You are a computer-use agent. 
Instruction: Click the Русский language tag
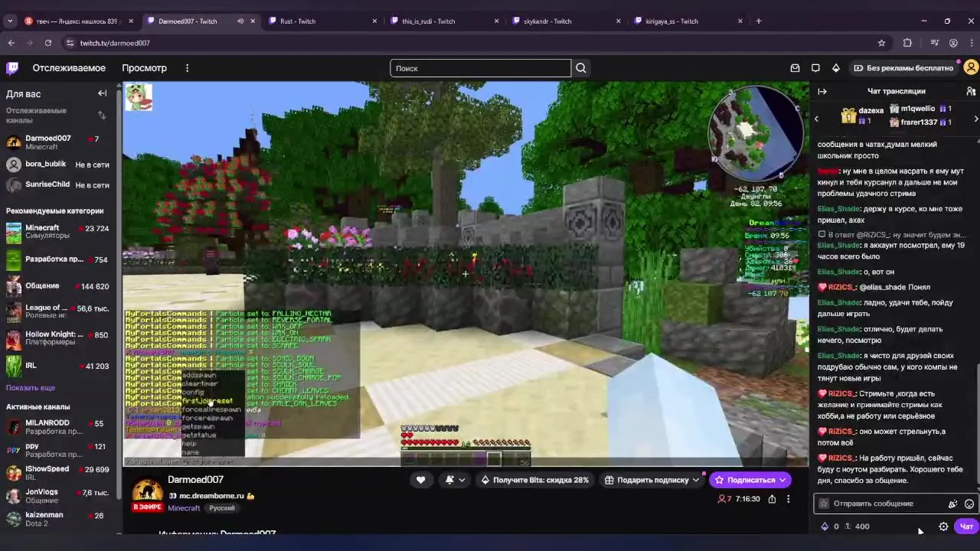[222, 508]
